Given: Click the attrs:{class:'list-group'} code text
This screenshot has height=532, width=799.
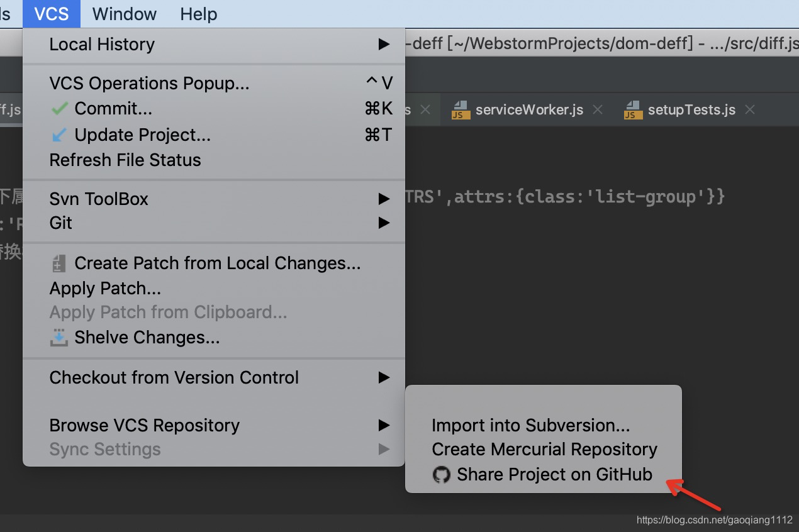Looking at the screenshot, I should click(x=589, y=197).
